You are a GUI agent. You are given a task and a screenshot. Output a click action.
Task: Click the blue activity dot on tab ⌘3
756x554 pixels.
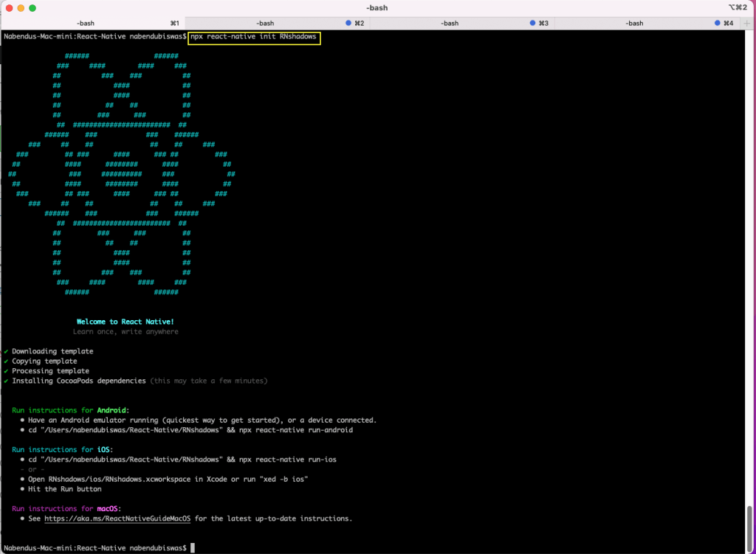[533, 24]
